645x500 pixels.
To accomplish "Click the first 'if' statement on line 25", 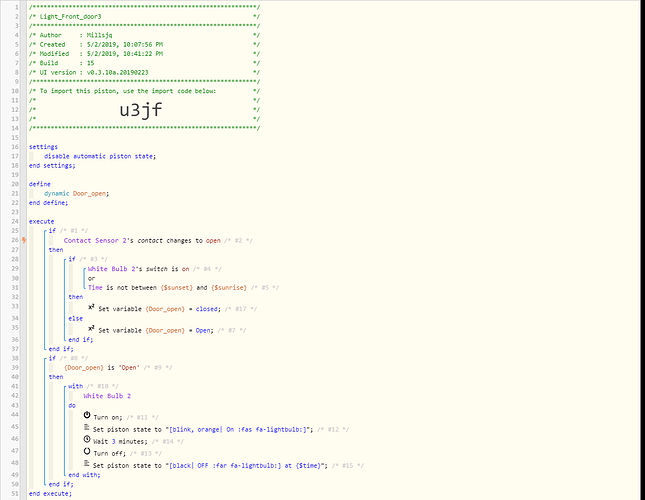I will [x=52, y=231].
